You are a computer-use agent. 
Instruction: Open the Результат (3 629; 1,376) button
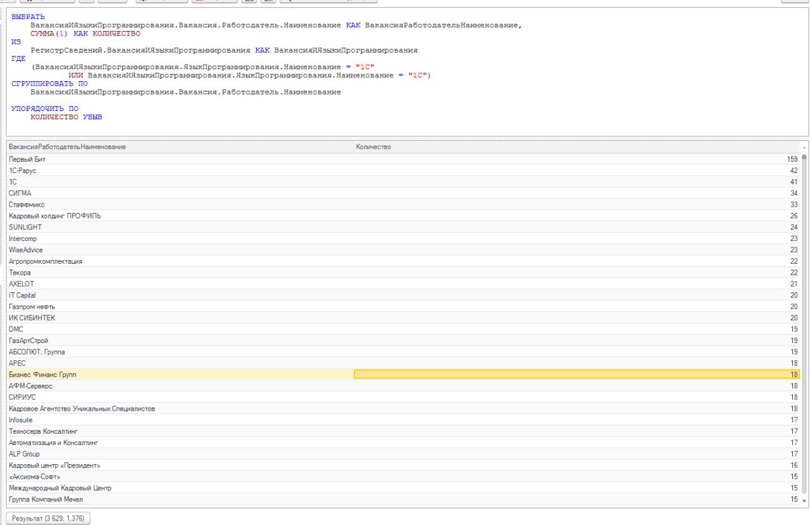[49, 519]
